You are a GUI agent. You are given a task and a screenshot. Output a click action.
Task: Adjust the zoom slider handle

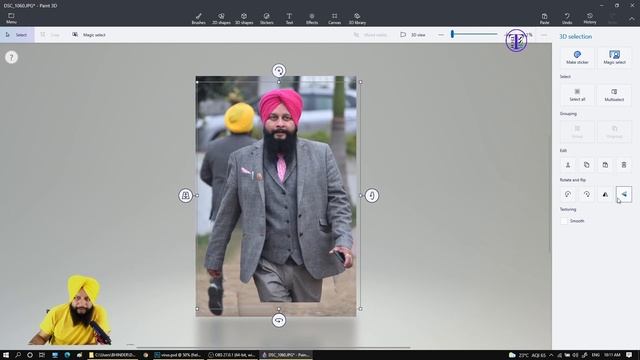coord(452,34)
